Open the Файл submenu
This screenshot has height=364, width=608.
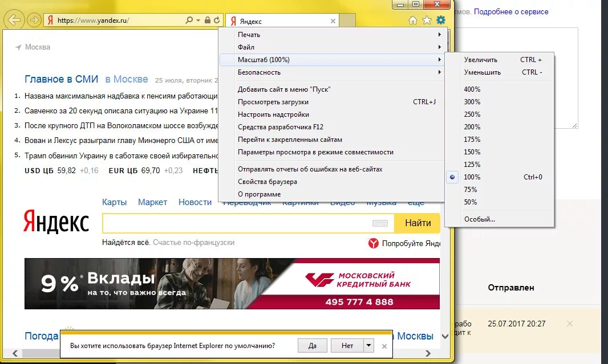coord(332,47)
